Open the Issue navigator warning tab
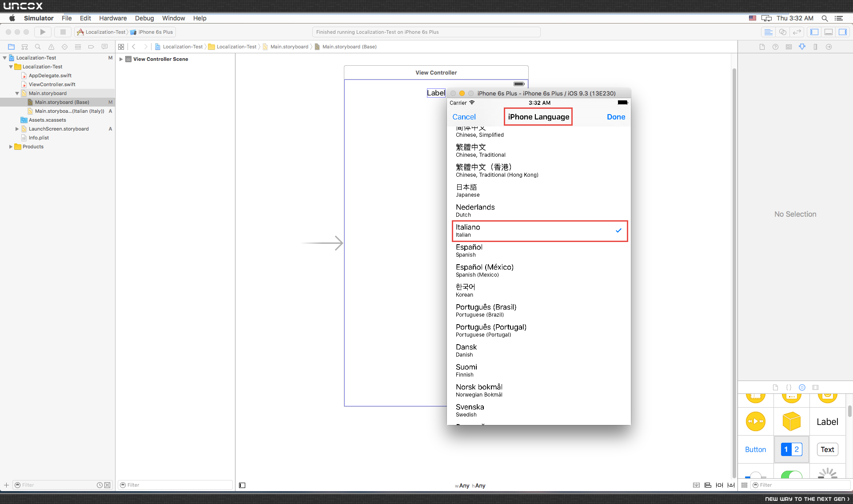This screenshot has height=504, width=853. pyautogui.click(x=51, y=47)
